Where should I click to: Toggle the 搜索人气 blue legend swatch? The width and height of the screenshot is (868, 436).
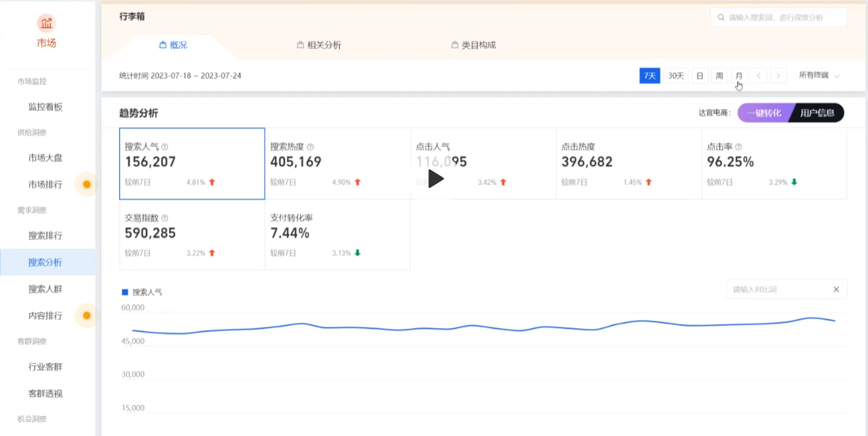click(x=125, y=292)
